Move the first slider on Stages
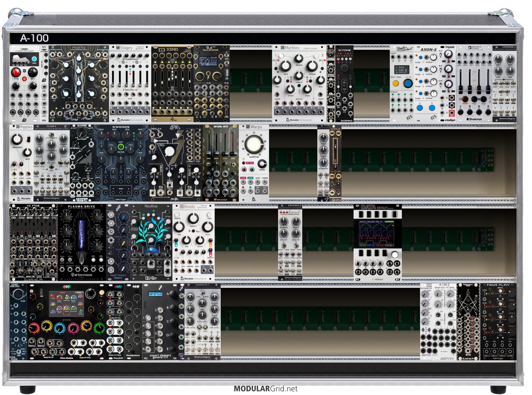This screenshot has height=395, width=532. (113, 80)
